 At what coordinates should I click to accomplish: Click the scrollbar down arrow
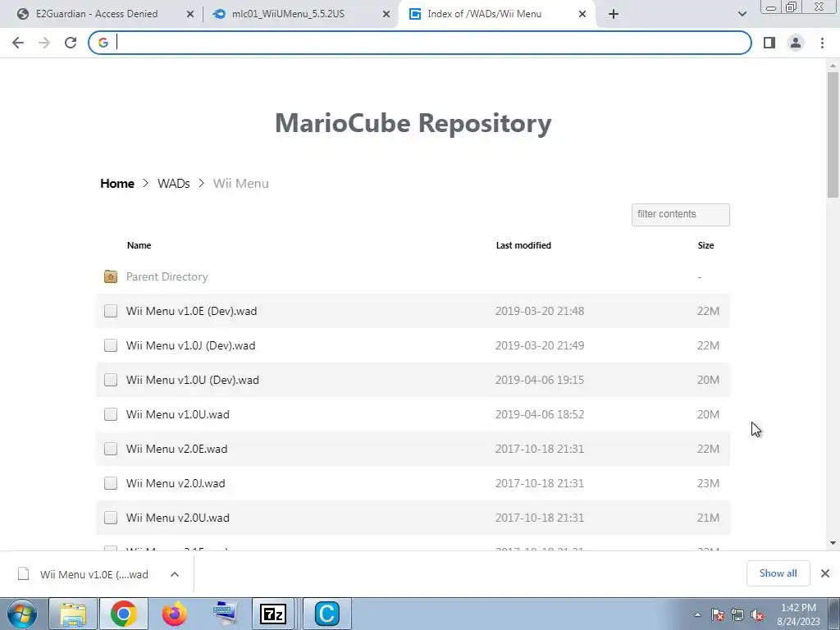point(833,543)
